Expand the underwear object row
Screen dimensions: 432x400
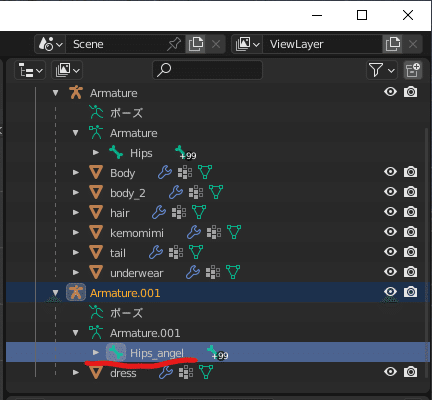pyautogui.click(x=76, y=272)
